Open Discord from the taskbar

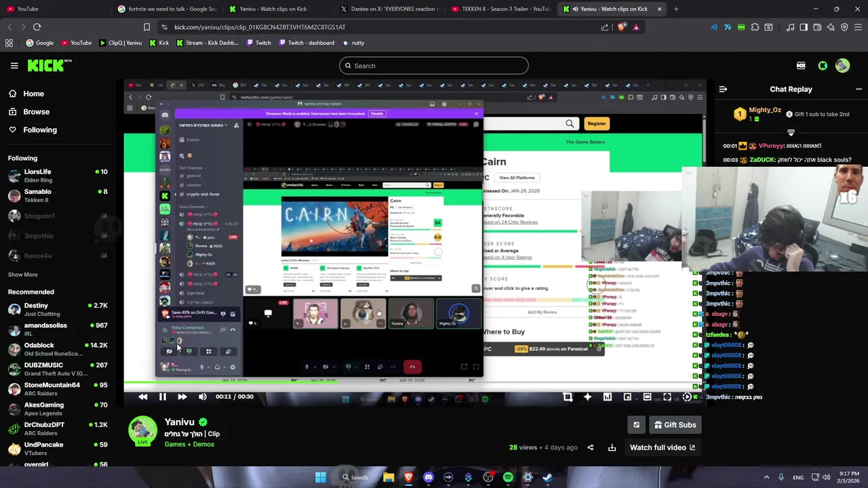[x=428, y=477]
